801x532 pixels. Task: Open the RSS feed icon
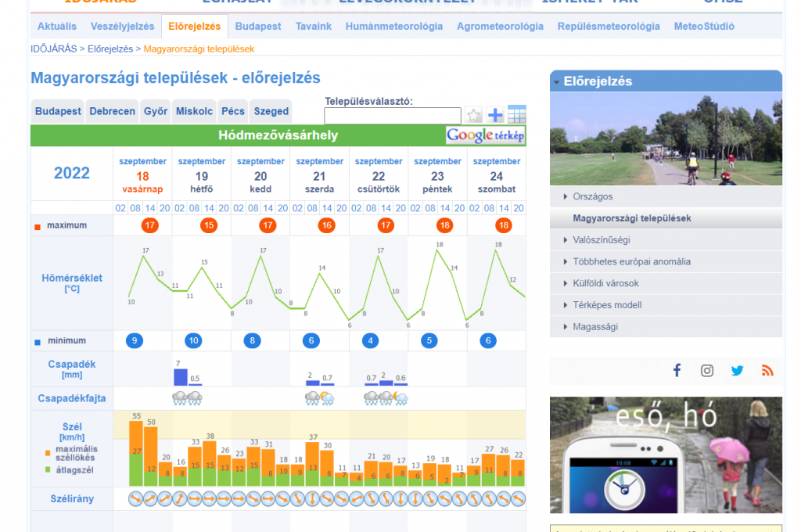click(x=767, y=371)
